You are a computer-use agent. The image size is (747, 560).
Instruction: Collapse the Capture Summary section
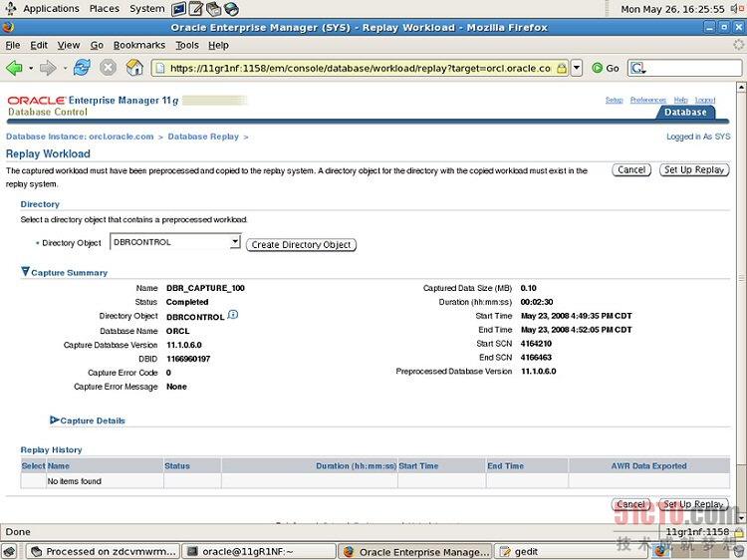click(26, 272)
